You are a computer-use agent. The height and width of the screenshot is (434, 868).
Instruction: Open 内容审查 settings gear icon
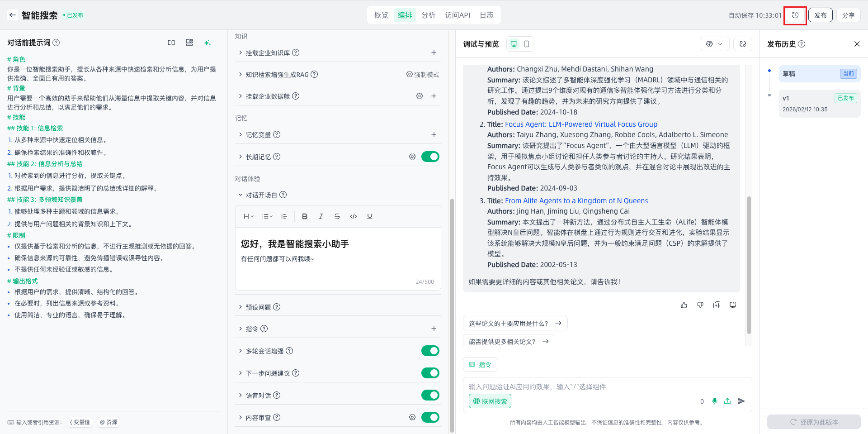412,417
